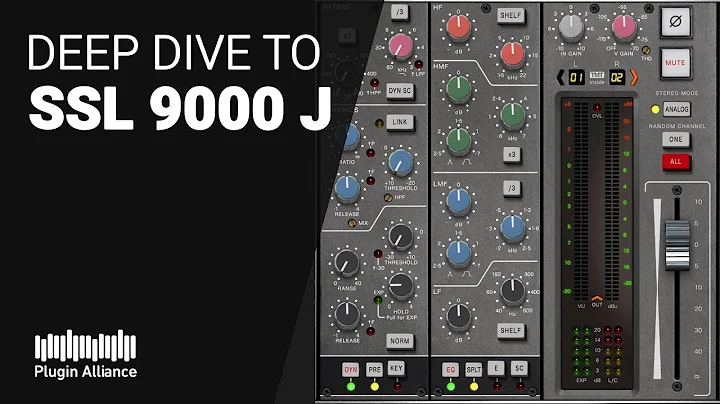
Task: Click the output fader cap
Action: [677, 245]
